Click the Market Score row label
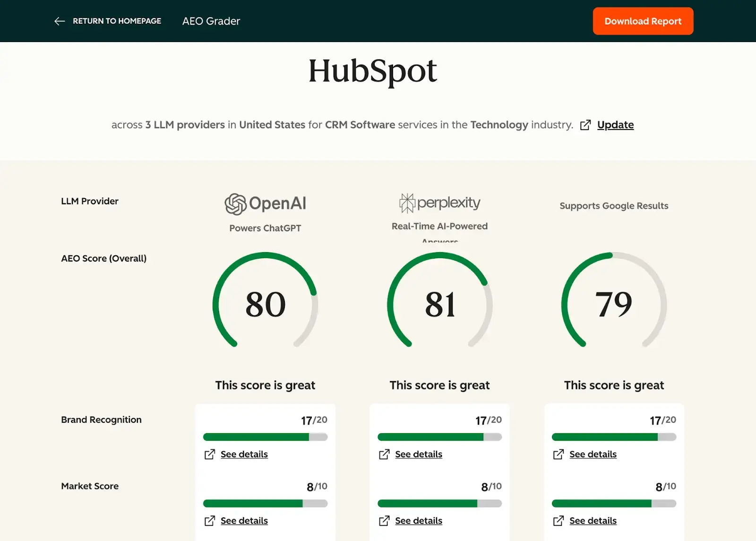 tap(90, 486)
